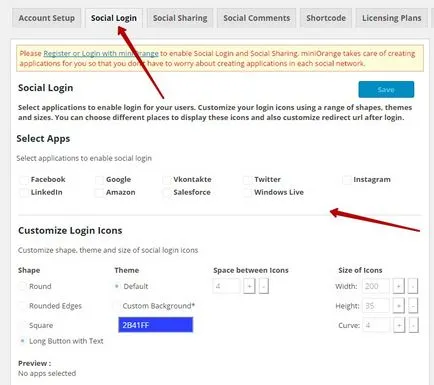This screenshot has width=434, height=385.
Task: Click the blue Save button
Action: point(386,89)
